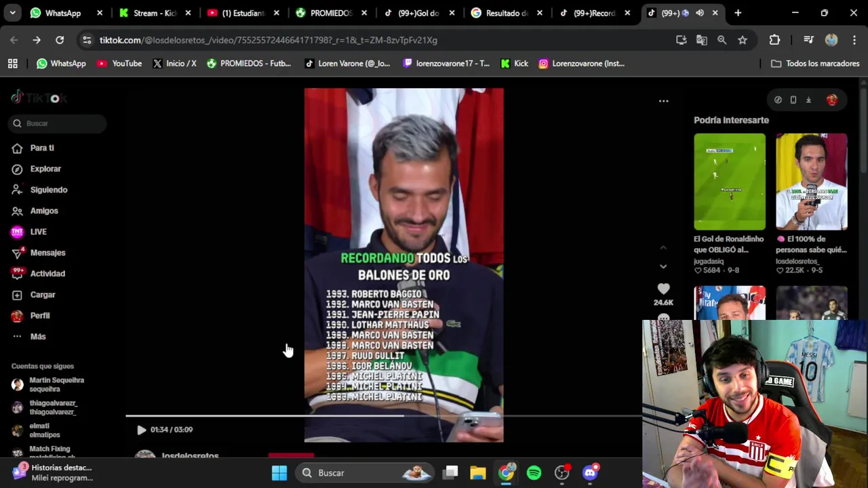Image resolution: width=868 pixels, height=488 pixels.
Task: Go back in browser history
Action: click(14, 40)
